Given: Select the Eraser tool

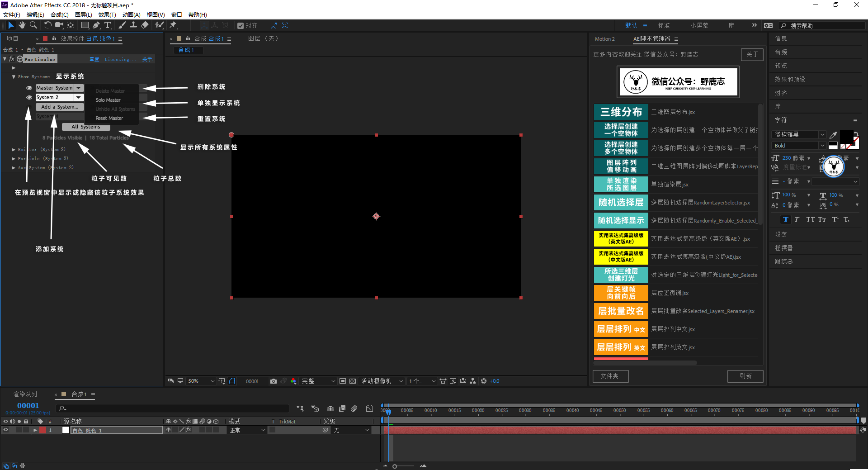Looking at the screenshot, I should [145, 25].
